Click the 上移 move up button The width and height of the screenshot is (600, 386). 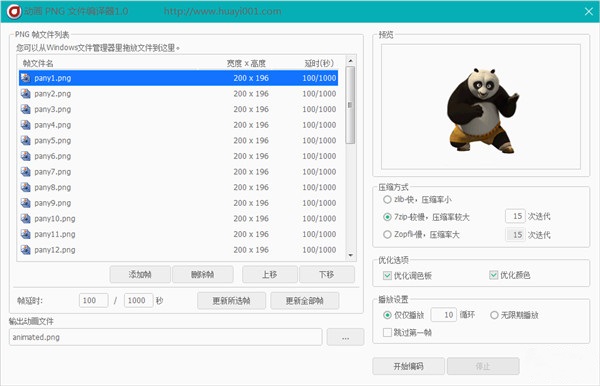[270, 274]
